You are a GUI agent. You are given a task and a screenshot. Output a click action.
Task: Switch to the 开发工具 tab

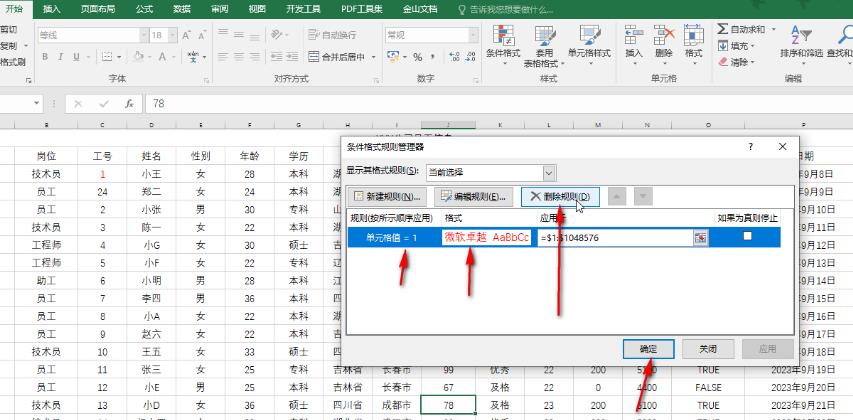click(303, 9)
